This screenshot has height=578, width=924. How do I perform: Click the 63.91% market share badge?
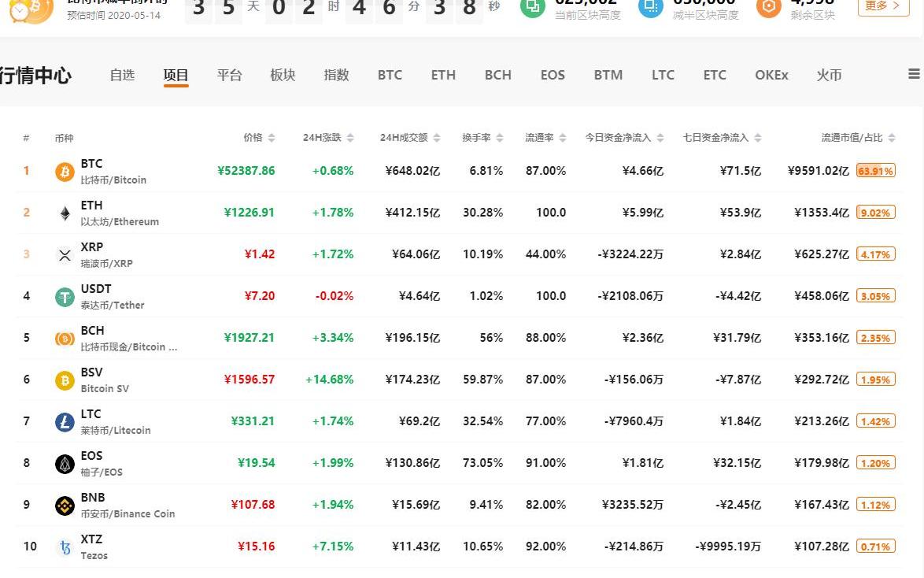click(x=876, y=171)
